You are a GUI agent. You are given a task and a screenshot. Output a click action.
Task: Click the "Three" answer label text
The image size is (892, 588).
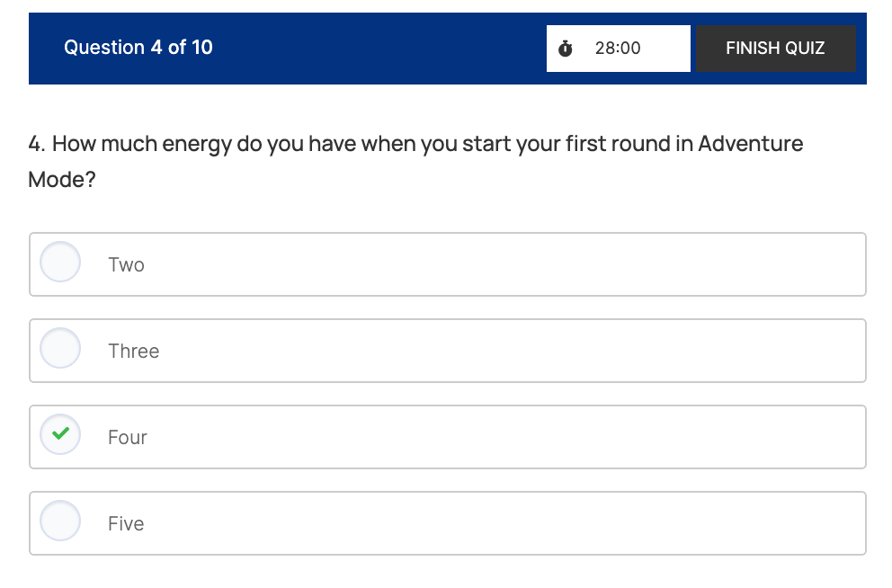[x=133, y=351]
